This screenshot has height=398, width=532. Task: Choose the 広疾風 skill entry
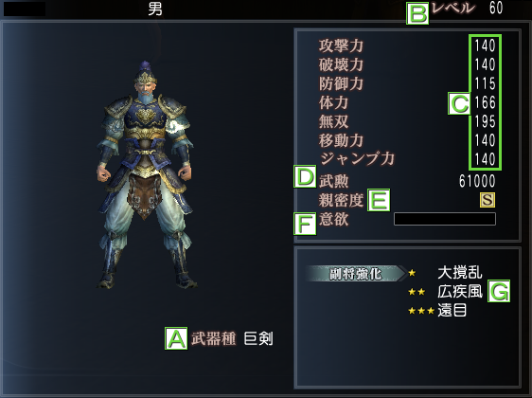[x=460, y=291]
